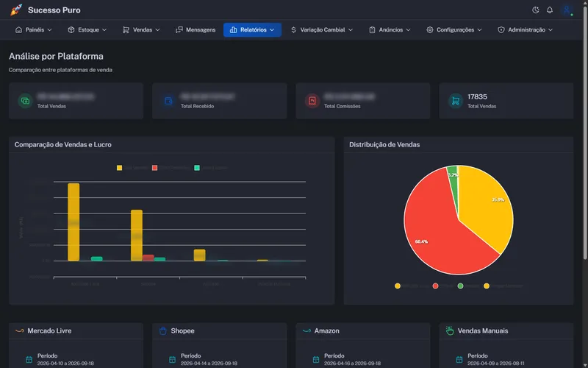Screen dimensions: 588x368
Task: Click the calendar icon in Amazon card
Action: pyautogui.click(x=316, y=359)
